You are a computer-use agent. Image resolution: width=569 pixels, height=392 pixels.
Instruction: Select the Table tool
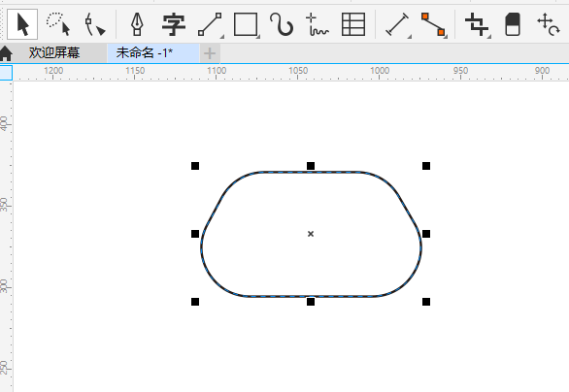pos(353,24)
